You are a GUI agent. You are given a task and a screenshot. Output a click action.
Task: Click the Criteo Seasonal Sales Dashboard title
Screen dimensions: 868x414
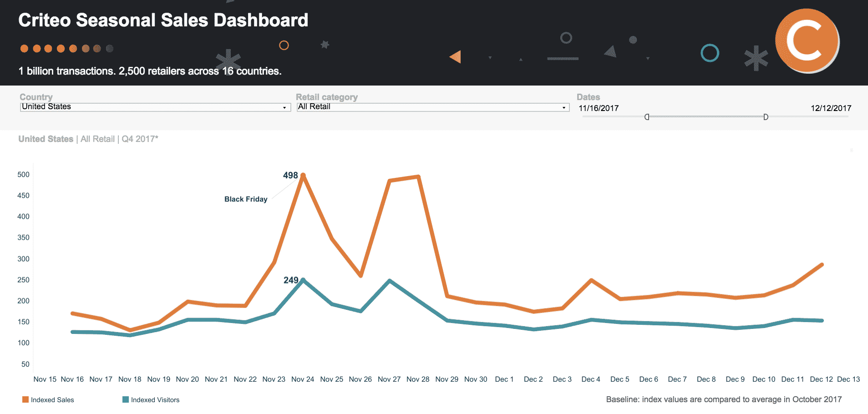click(x=163, y=20)
